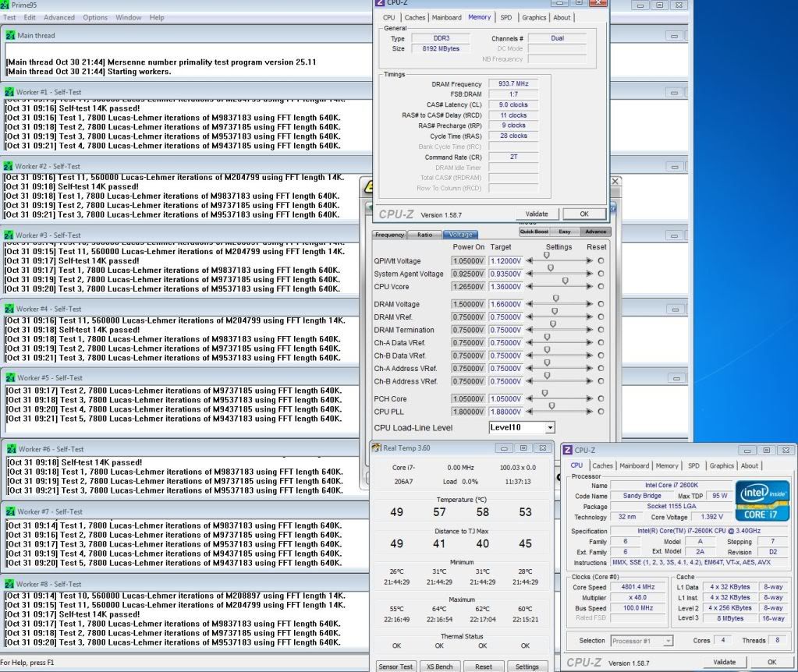The width and height of the screenshot is (798, 672).
Task: Open About tab in upper CPU-Z window
Action: (x=562, y=17)
